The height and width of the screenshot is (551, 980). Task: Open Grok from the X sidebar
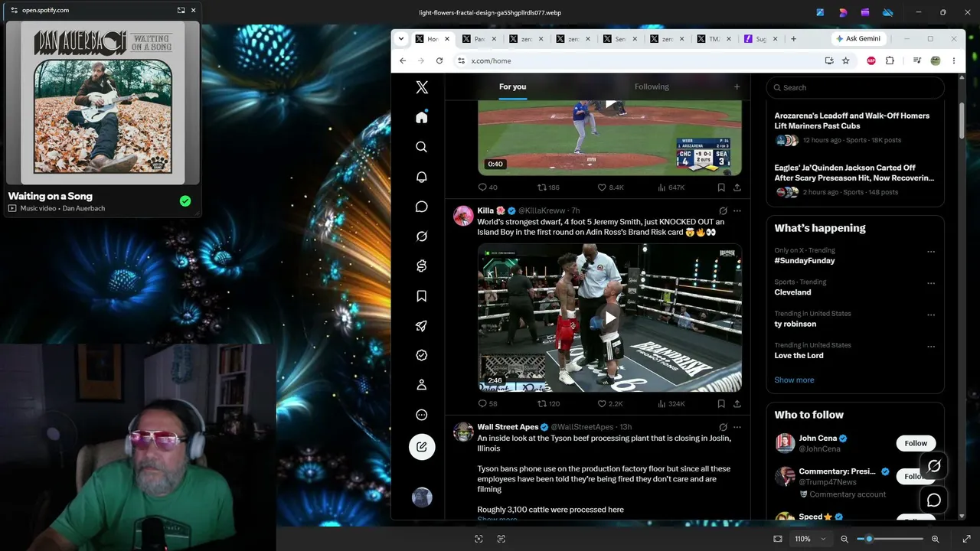coord(422,236)
